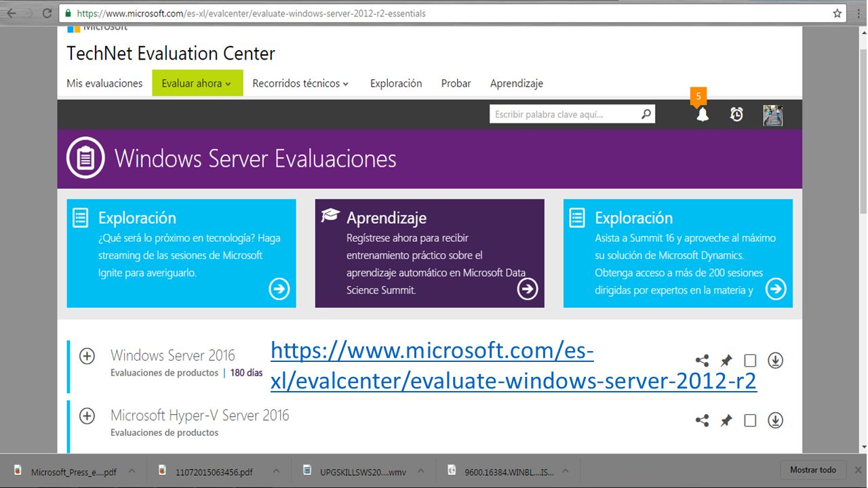Follow the evaluate-windows-server-2012-r2 hyperlink
The width and height of the screenshot is (868, 488).
[x=513, y=366]
